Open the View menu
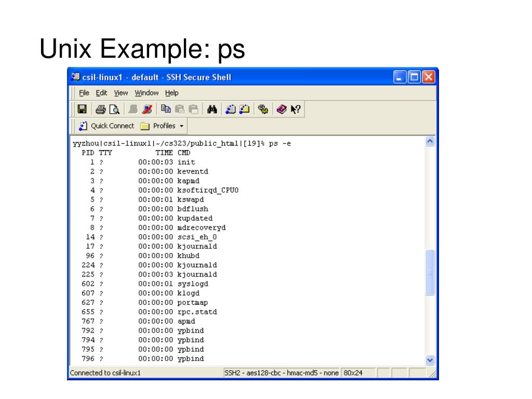Viewport: 532px width, 399px height. (x=121, y=93)
